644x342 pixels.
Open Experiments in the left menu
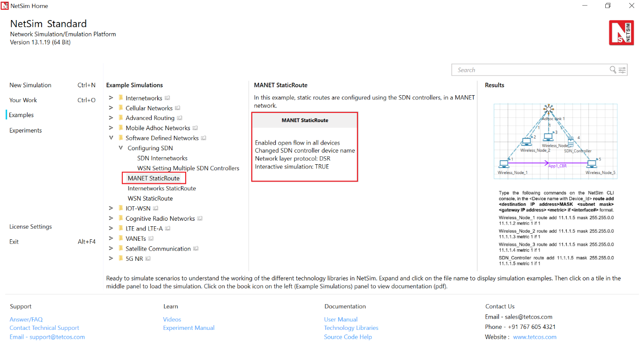26,131
